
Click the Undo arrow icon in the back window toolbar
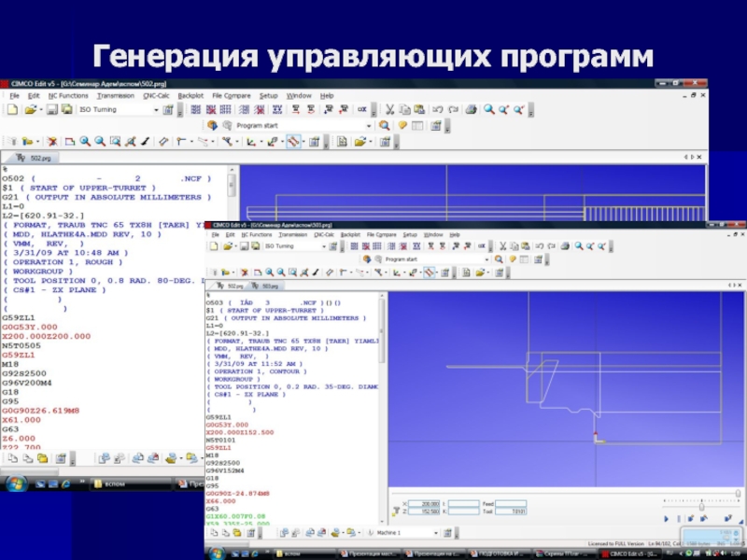pos(438,109)
